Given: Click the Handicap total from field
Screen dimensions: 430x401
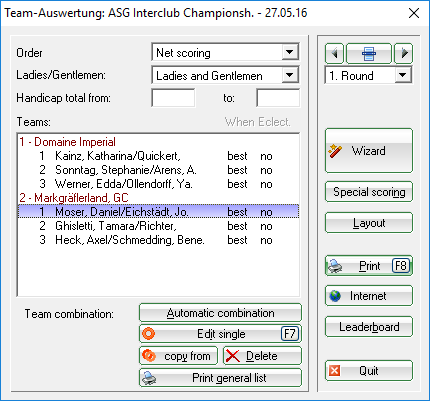Looking at the screenshot, I should point(173,98).
